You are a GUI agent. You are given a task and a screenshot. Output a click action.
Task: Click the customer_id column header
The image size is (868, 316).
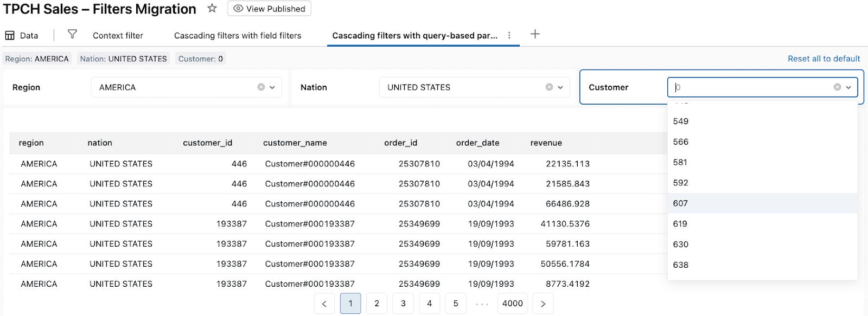click(207, 143)
